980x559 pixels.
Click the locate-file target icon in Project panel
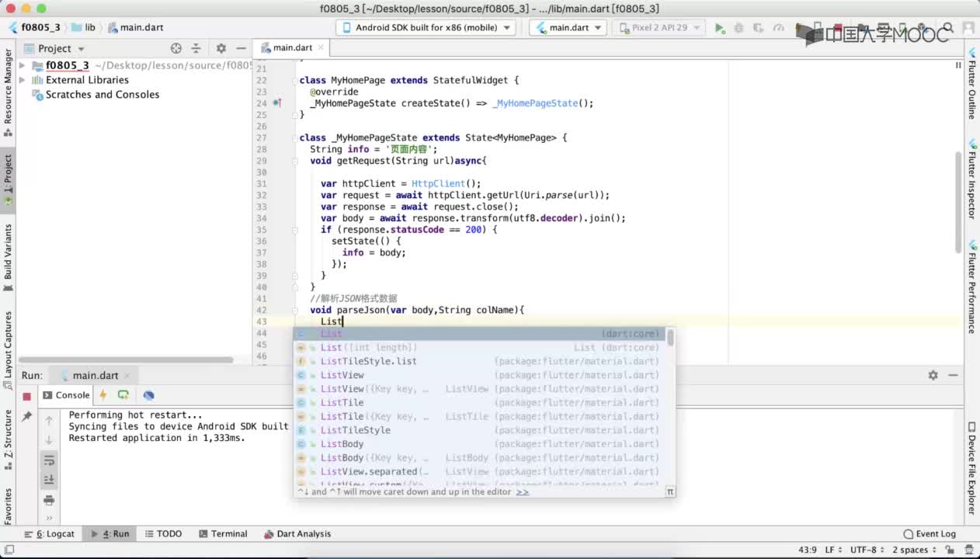coord(176,48)
